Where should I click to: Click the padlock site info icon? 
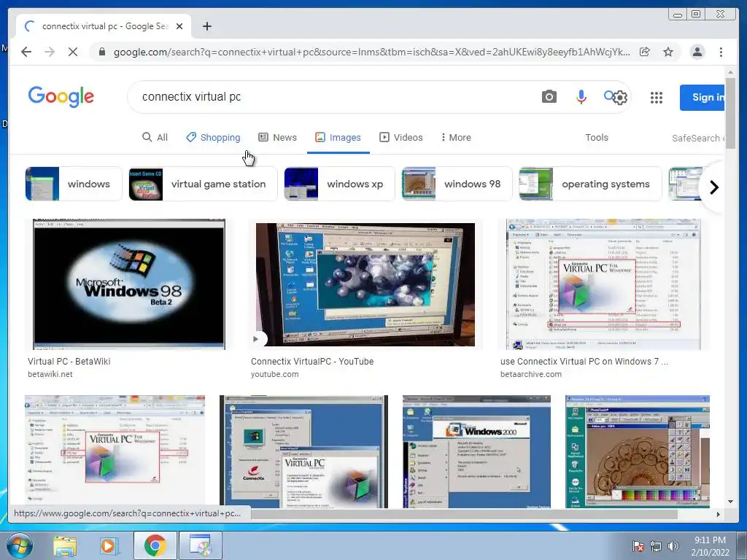[x=102, y=52]
